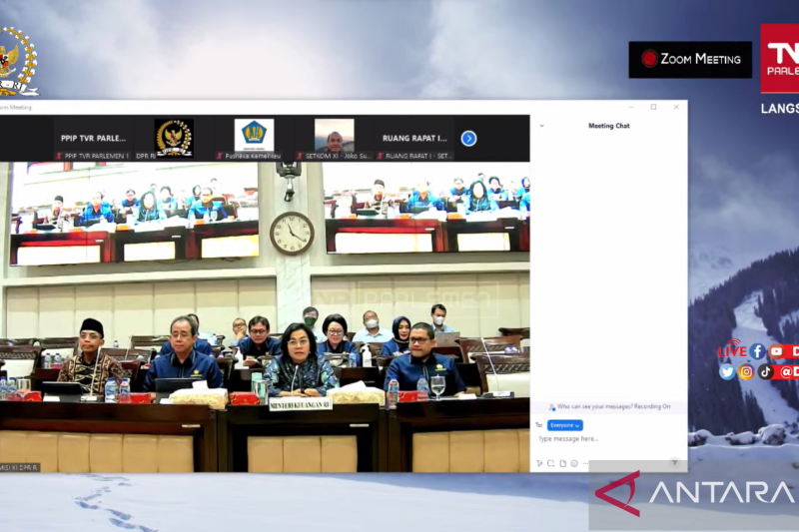Open the more options ellipsis in chat
The image size is (799, 532).
coord(584,463)
